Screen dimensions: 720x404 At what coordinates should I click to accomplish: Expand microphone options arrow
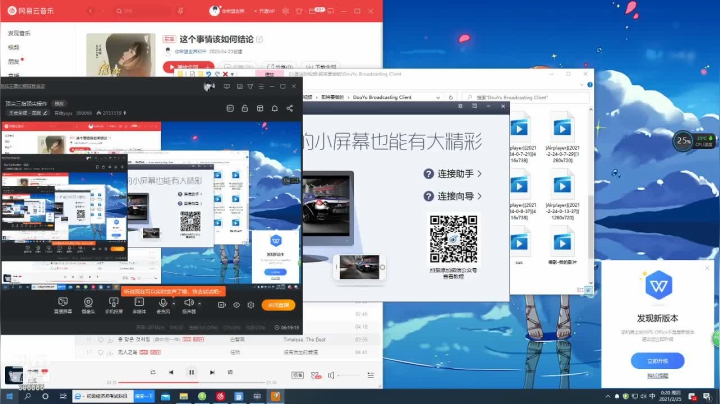click(174, 303)
